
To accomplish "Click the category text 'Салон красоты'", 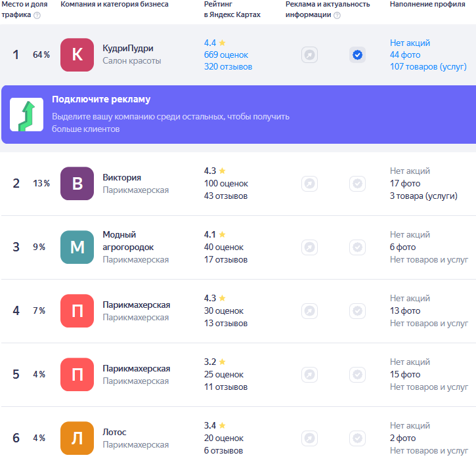I will coord(132,60).
